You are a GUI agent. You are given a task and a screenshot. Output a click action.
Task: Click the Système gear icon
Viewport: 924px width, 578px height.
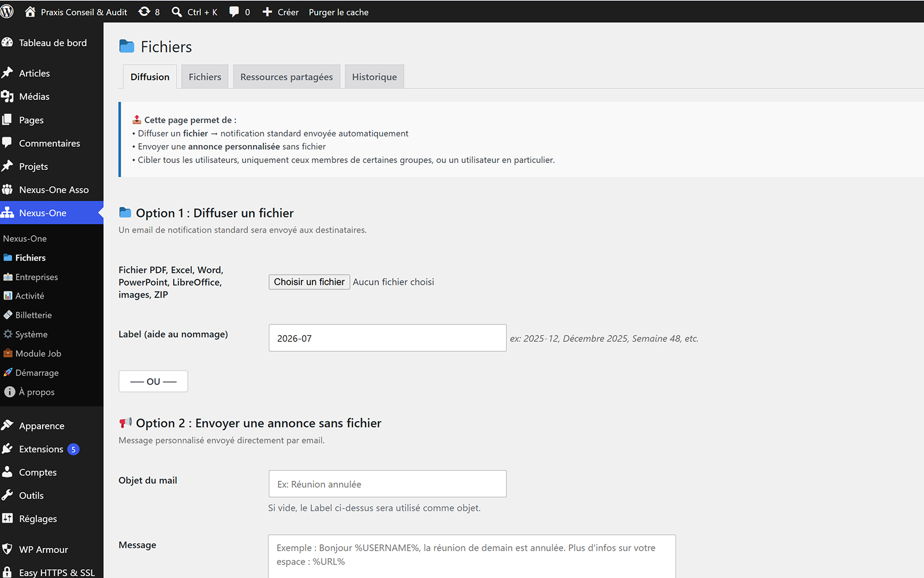pyautogui.click(x=8, y=334)
